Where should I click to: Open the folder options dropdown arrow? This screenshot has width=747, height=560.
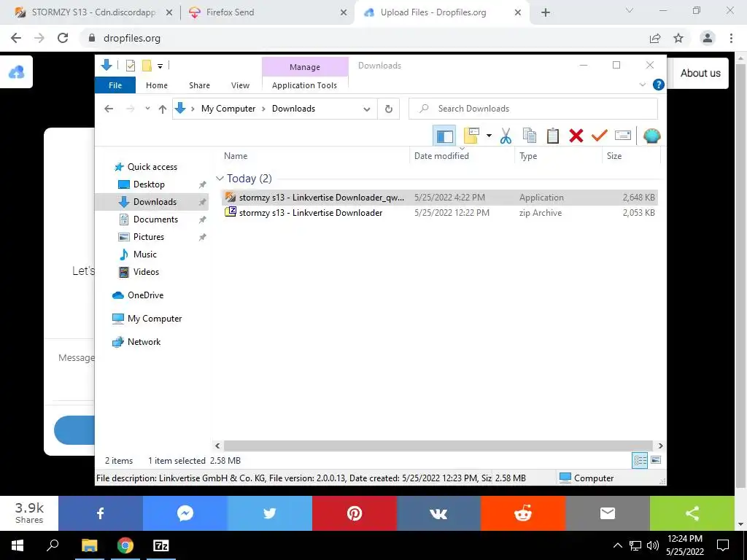point(489,136)
